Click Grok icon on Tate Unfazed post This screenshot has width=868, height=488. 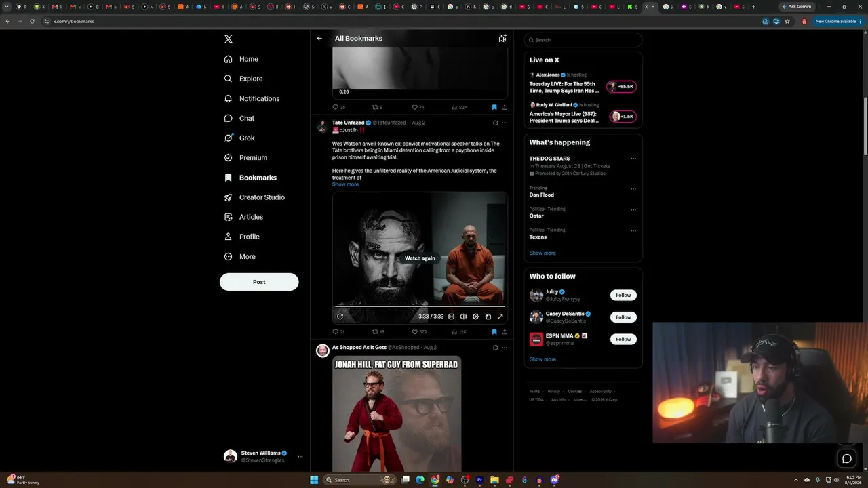pyautogui.click(x=496, y=123)
